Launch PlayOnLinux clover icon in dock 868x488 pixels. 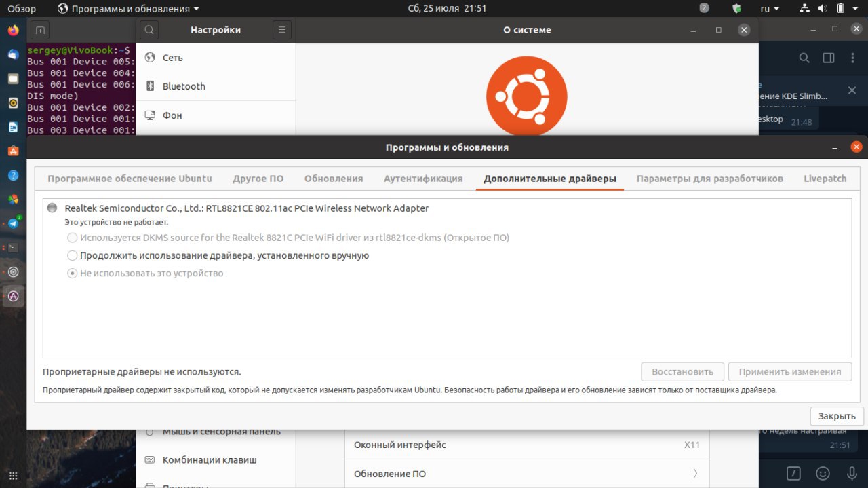(13, 199)
